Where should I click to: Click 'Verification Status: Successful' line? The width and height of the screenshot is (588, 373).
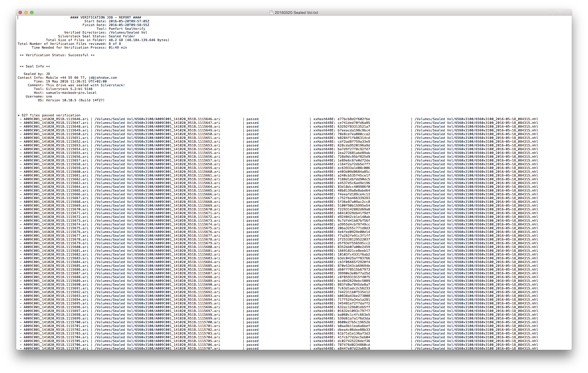click(57, 55)
